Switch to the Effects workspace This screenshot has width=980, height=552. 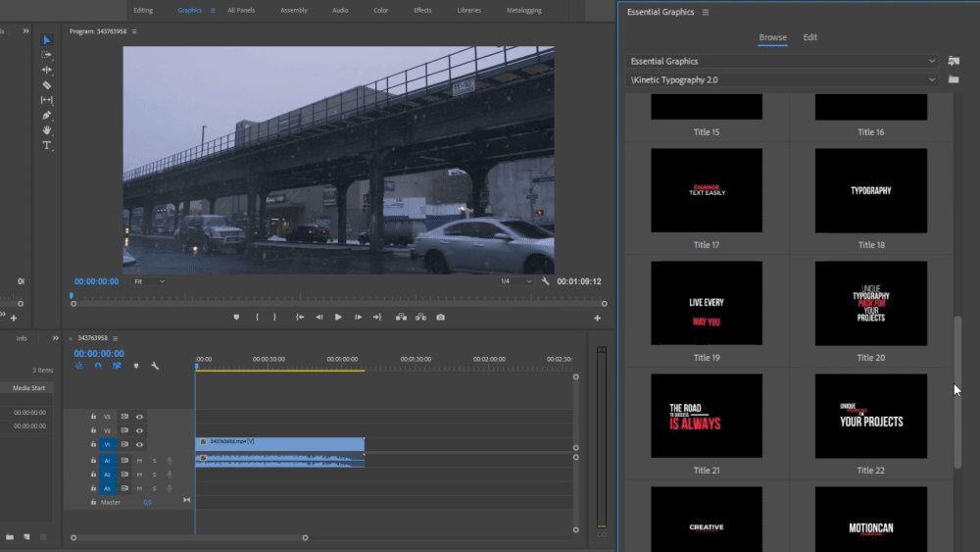(x=422, y=11)
